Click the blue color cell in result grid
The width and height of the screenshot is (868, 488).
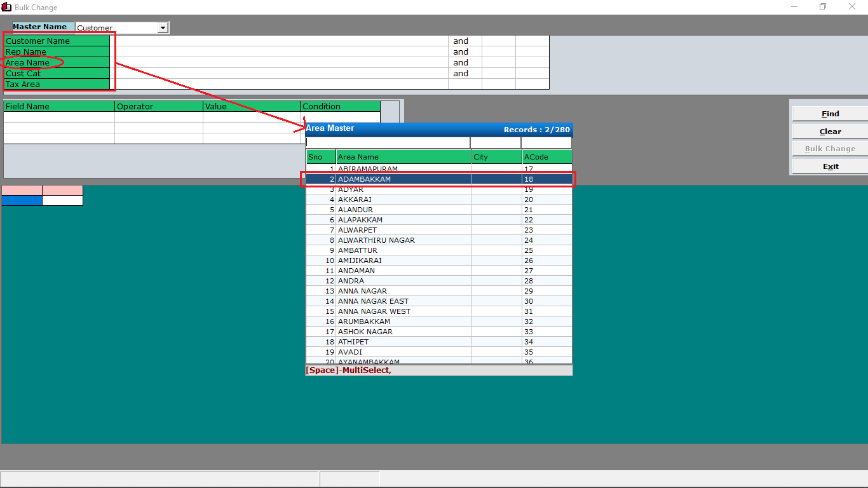tap(22, 201)
